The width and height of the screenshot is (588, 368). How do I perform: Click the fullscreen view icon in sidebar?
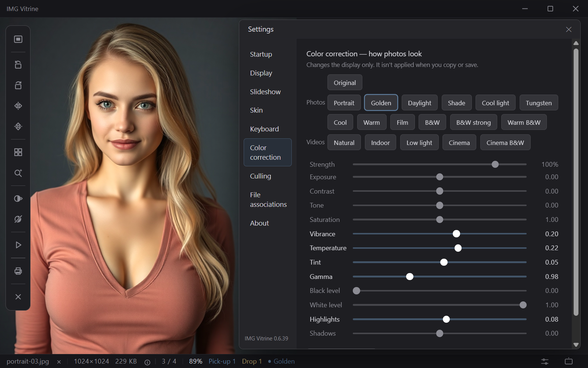click(x=18, y=39)
